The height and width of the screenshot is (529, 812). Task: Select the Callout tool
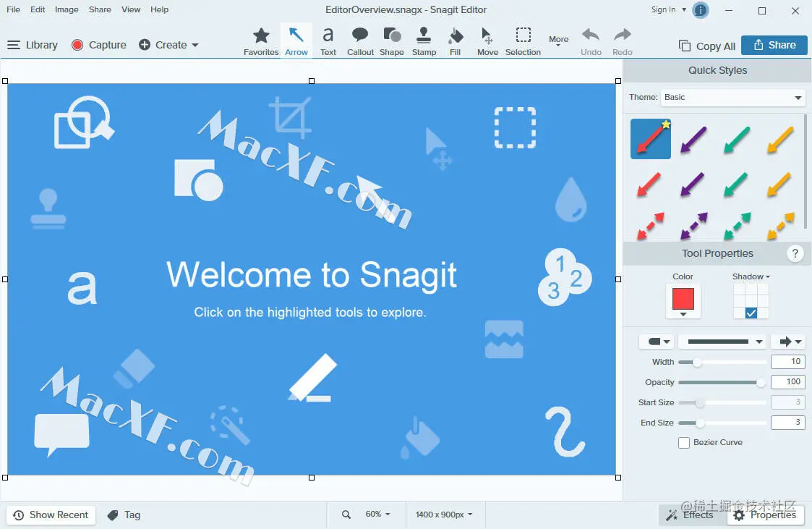[x=360, y=41]
